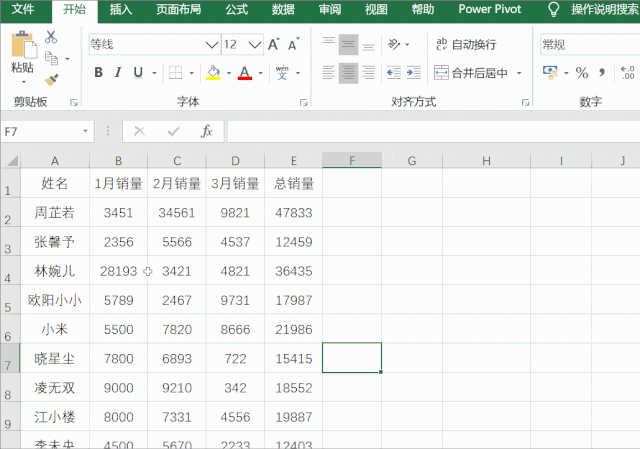Select row 4 header
Image resolution: width=640 pixels, height=449 pixels.
[10, 271]
